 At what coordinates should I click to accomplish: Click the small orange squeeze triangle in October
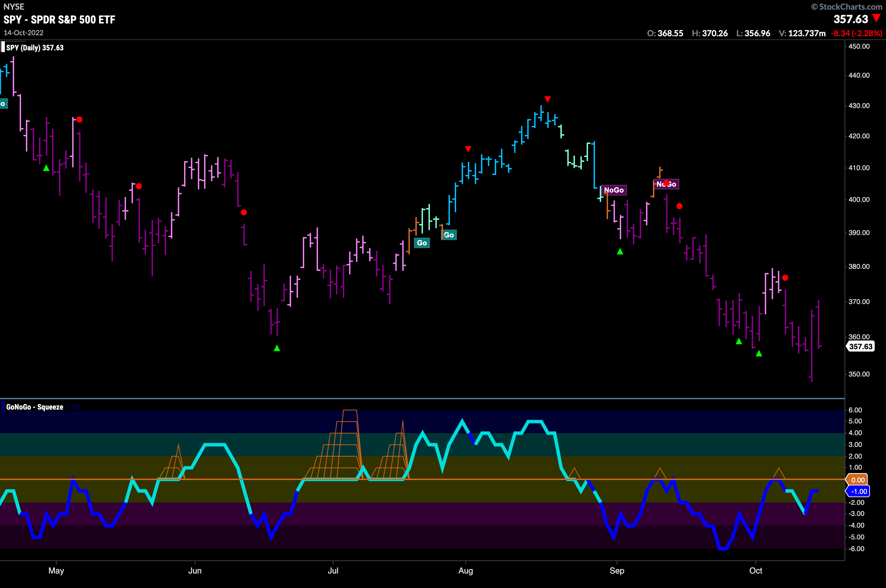(779, 474)
